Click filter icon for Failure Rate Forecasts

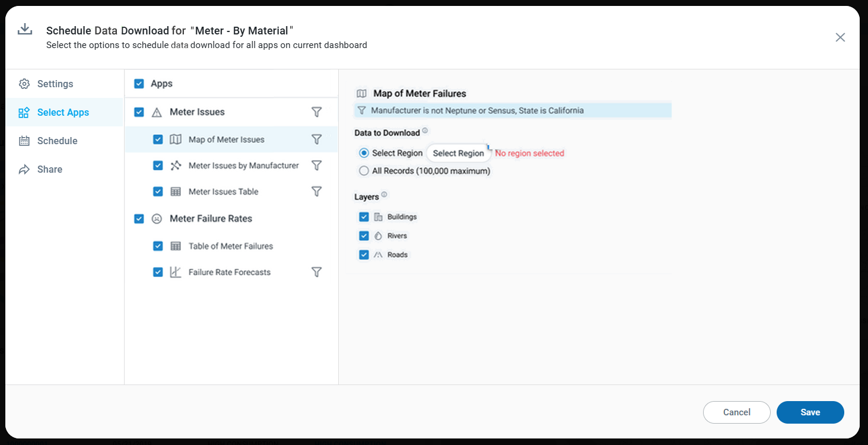pyautogui.click(x=317, y=272)
